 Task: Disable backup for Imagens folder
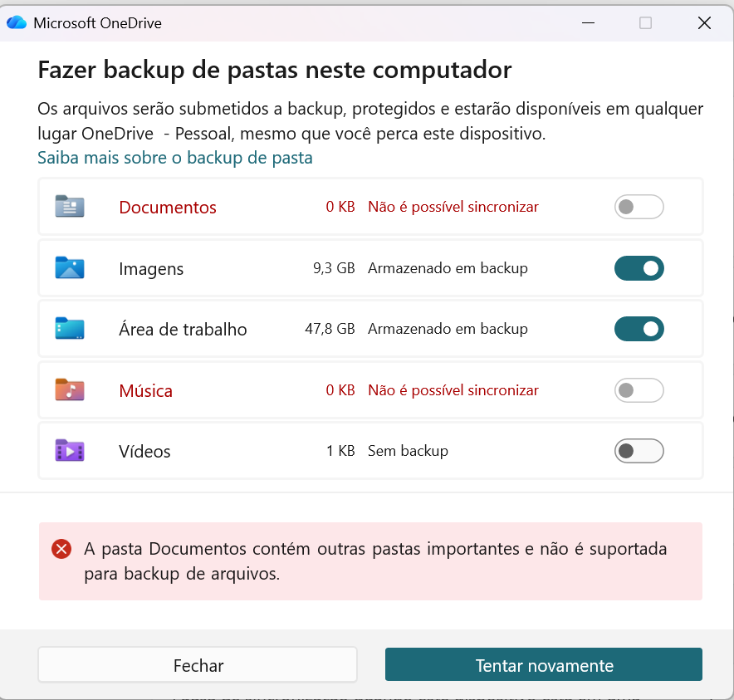point(639,268)
